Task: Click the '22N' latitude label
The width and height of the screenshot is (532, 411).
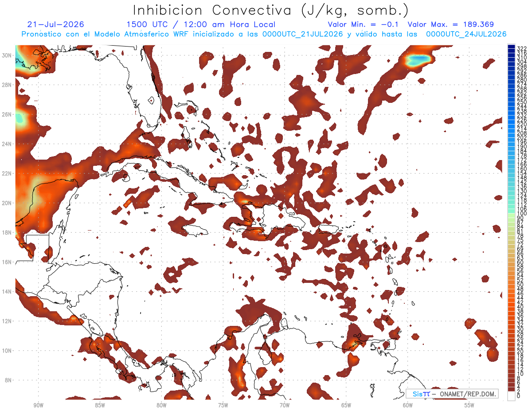Action: (x=7, y=173)
